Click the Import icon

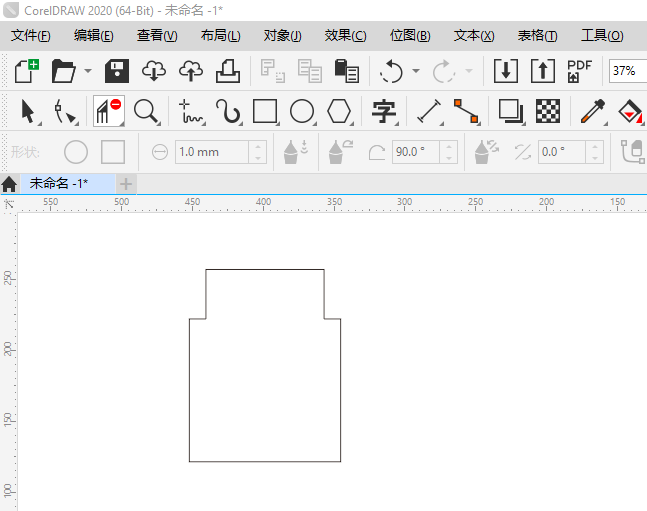(506, 71)
